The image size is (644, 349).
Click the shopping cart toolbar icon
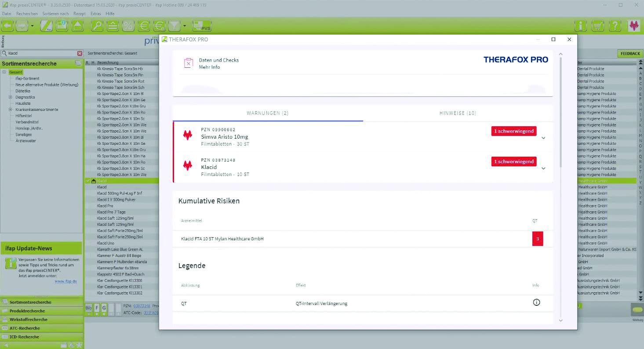point(598,26)
